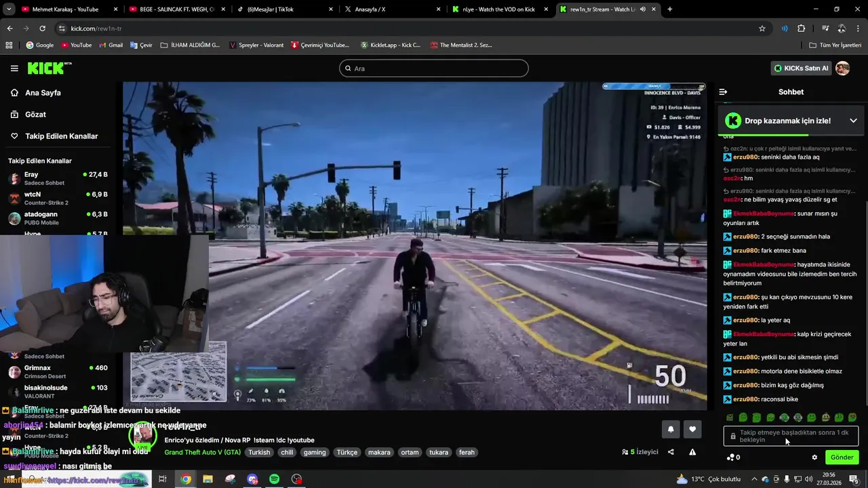This screenshot has width=868, height=488.
Task: Pick the first green emote in chat bar
Action: click(729, 418)
